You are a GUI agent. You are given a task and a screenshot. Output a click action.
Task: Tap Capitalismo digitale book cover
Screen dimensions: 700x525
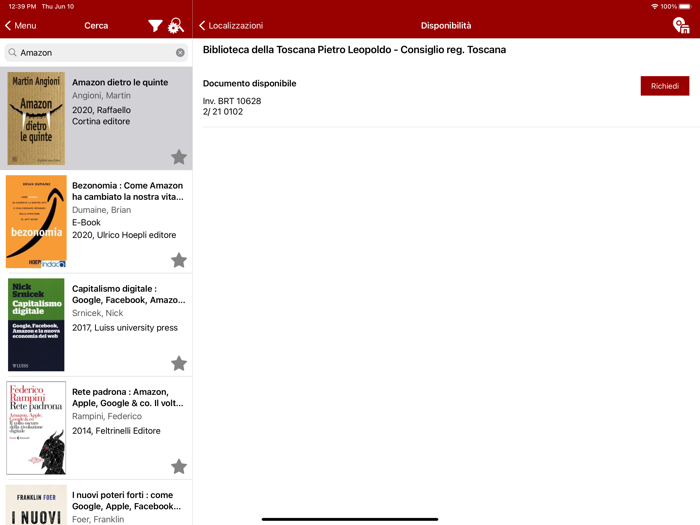pos(36,325)
